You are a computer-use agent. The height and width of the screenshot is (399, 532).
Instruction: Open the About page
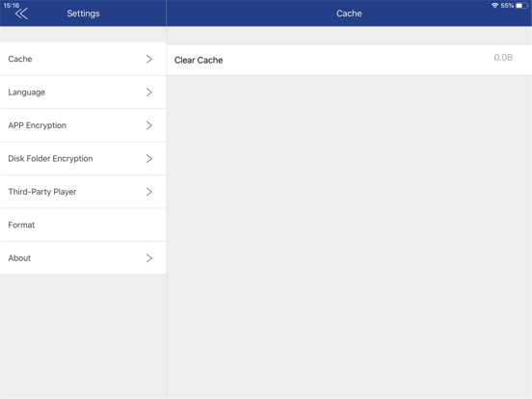pyautogui.click(x=83, y=258)
